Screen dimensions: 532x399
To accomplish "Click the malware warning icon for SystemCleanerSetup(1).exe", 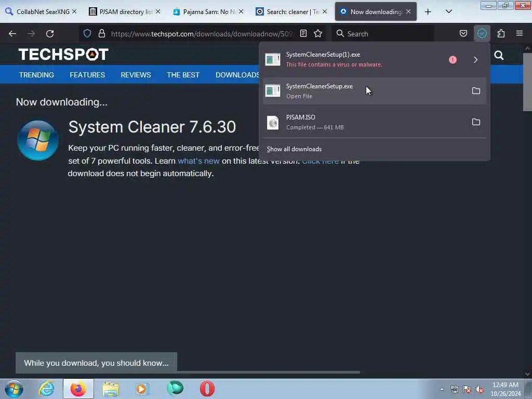I will (453, 60).
